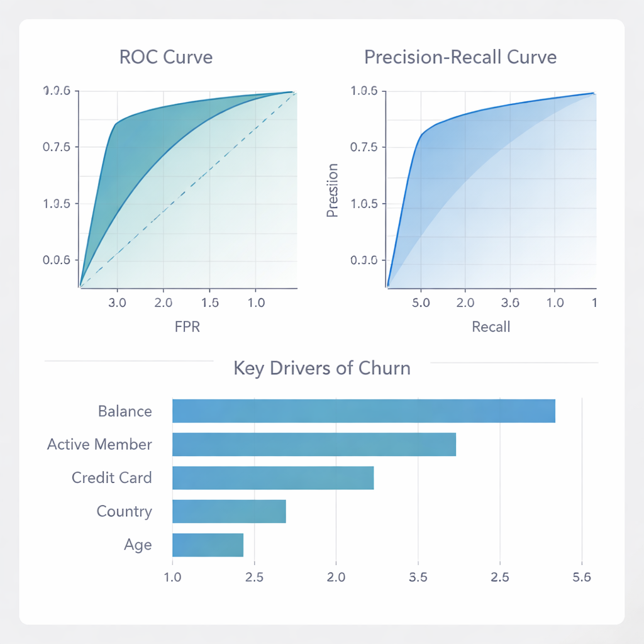This screenshot has width=644, height=644.
Task: Click the ROC Curve chart title
Action: click(166, 57)
